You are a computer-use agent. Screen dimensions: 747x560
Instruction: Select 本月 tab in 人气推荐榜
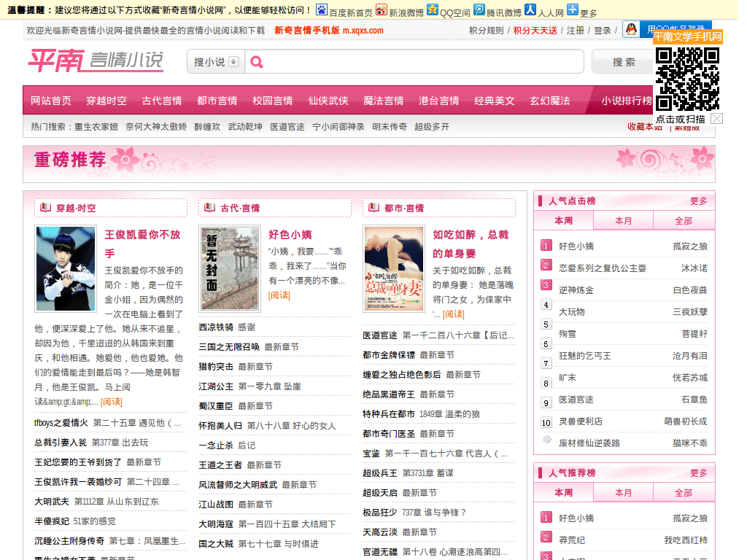pyautogui.click(x=623, y=492)
